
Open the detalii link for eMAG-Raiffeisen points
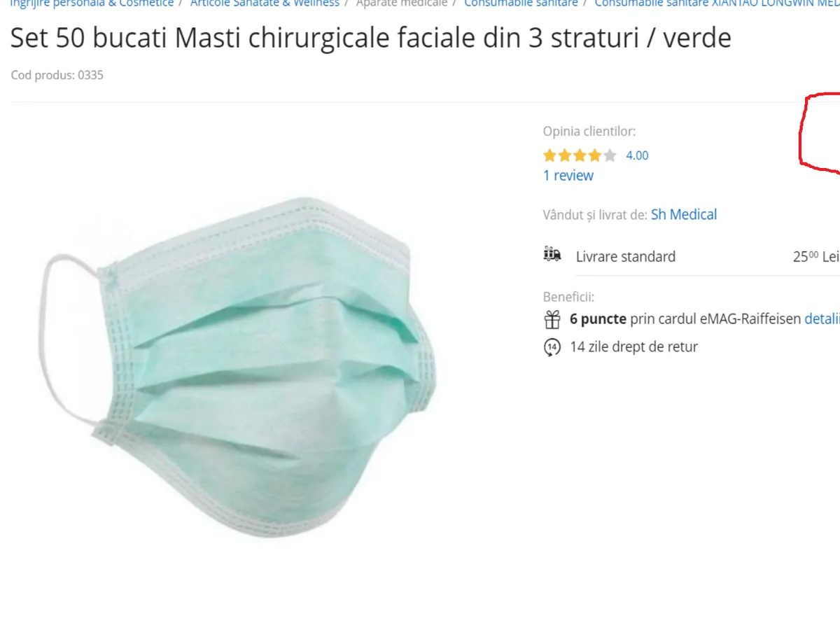click(822, 318)
